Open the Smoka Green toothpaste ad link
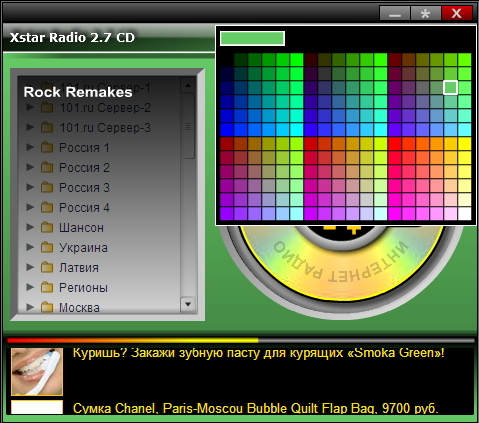Screen dimensions: 479x423 (x=259, y=353)
